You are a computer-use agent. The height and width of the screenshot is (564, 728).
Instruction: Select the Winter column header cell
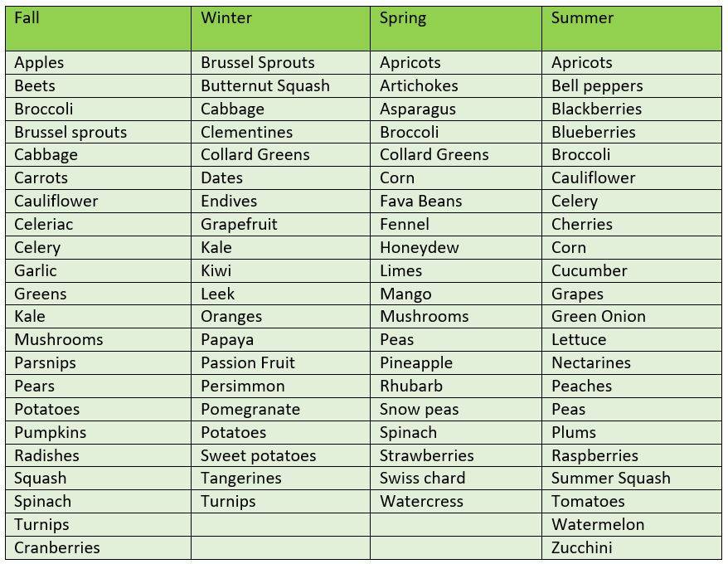280,29
